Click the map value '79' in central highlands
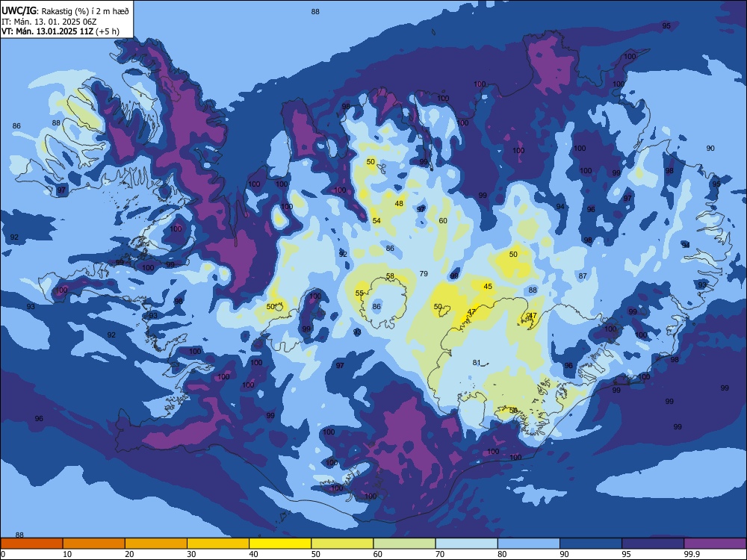The width and height of the screenshot is (747, 560). click(x=424, y=273)
